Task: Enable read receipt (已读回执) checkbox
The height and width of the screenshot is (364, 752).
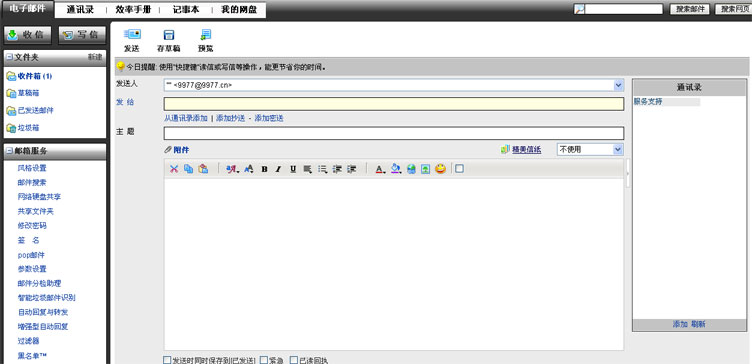Action: [x=294, y=360]
